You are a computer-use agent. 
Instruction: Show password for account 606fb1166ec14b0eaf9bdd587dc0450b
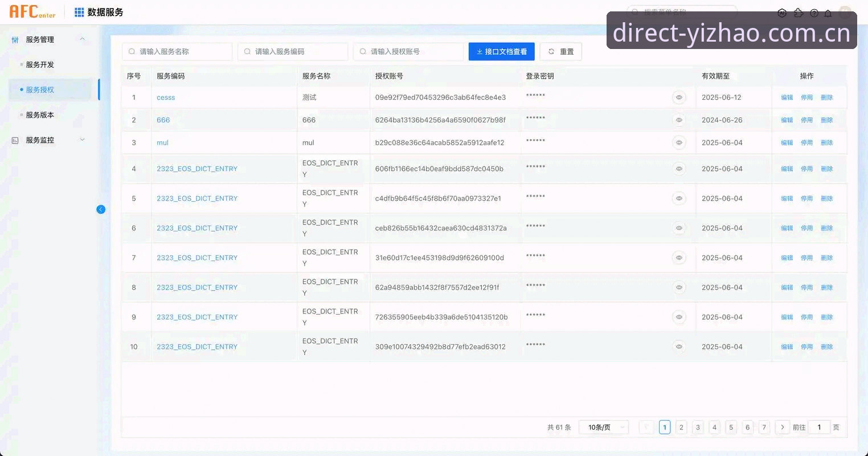point(679,169)
